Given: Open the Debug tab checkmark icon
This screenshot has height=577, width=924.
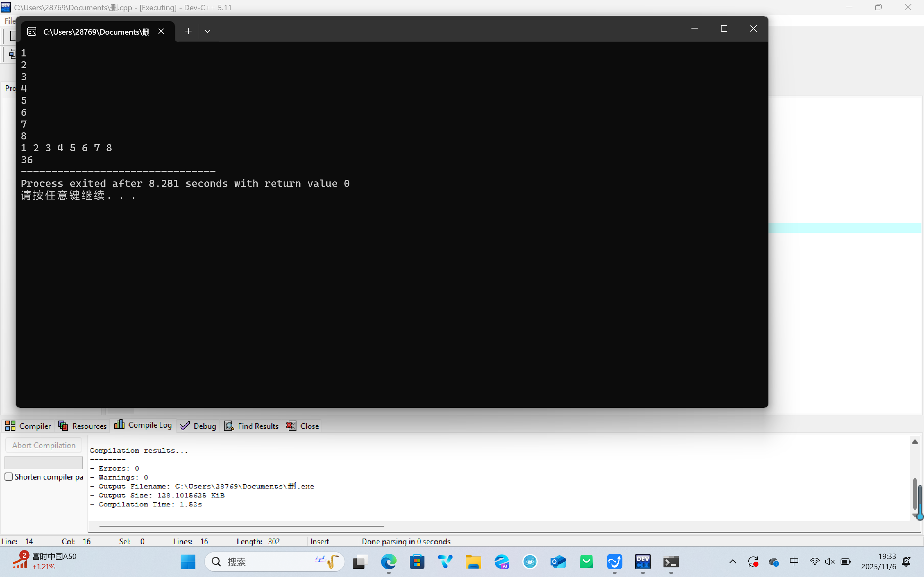Looking at the screenshot, I should click(185, 426).
